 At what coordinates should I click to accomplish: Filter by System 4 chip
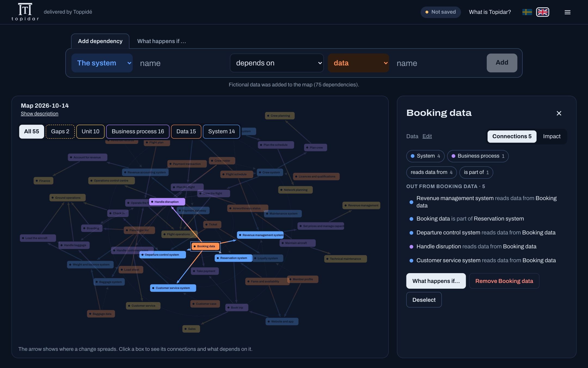[x=425, y=156]
